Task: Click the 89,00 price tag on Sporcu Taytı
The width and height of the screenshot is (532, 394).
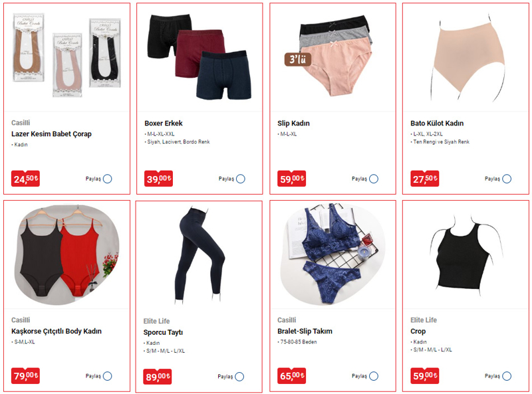Action: pyautogui.click(x=158, y=377)
